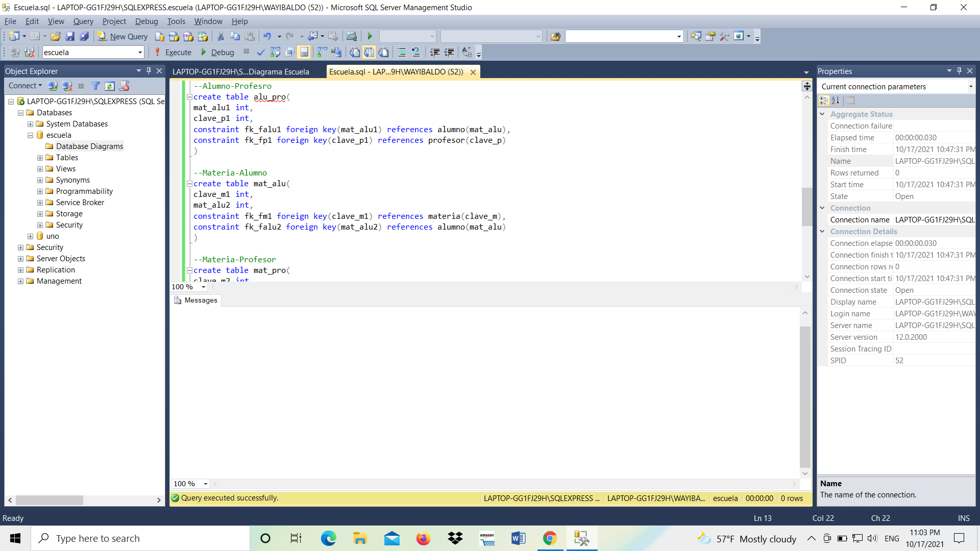Click the Execute button
Screen dimensions: 980x551
pos(173,52)
